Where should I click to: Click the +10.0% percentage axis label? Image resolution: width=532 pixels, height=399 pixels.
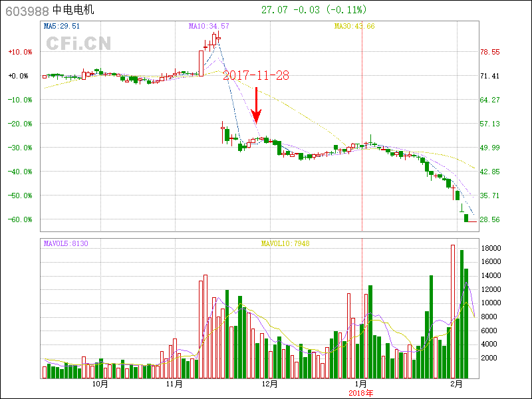[x=19, y=52]
